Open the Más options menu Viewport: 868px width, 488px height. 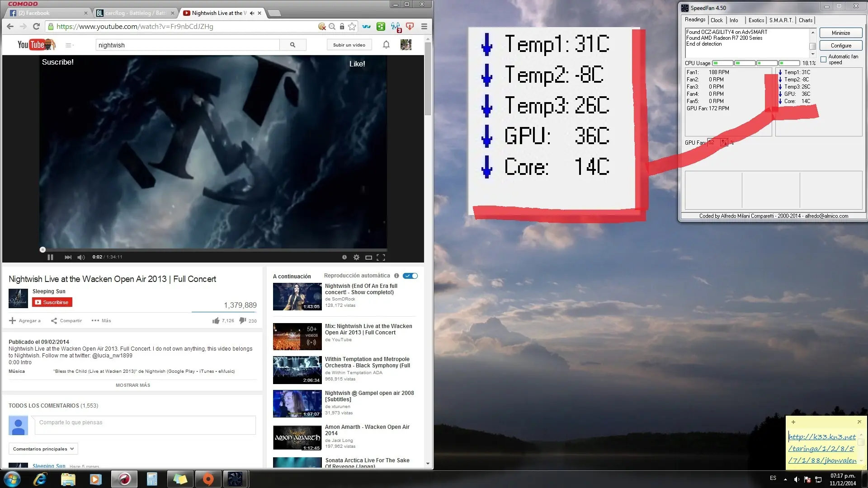[101, 321]
